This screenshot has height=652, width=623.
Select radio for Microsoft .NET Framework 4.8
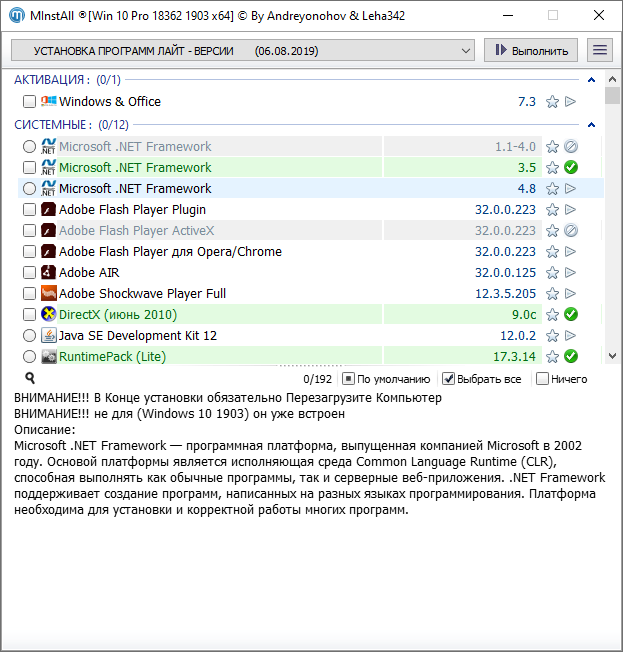point(29,188)
